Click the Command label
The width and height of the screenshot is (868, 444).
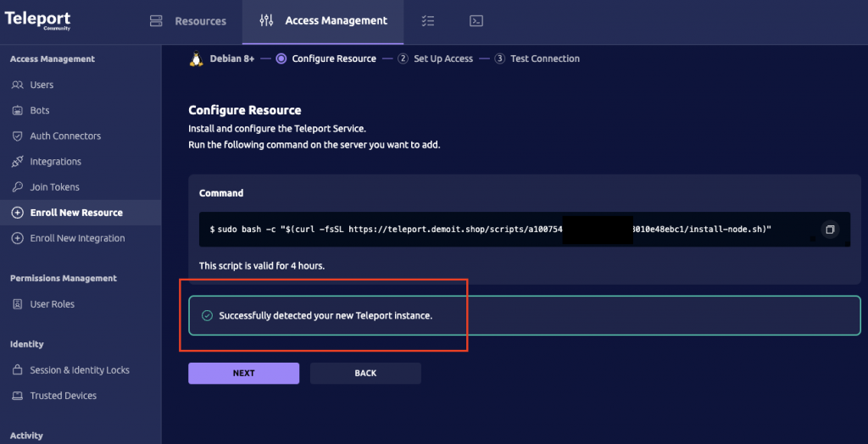coord(221,193)
